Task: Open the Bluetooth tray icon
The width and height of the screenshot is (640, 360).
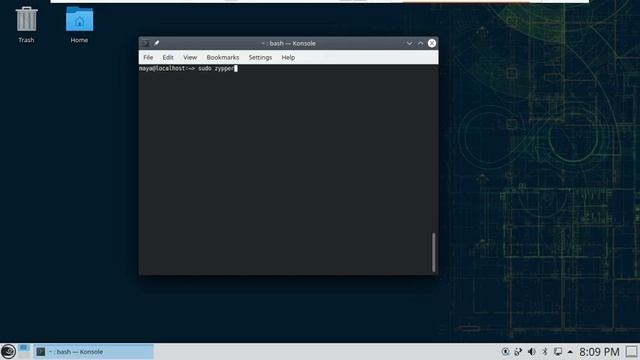Action: (x=544, y=351)
